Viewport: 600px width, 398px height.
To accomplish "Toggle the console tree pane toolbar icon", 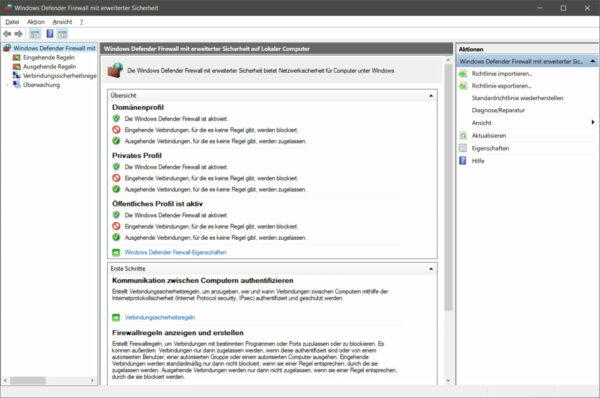I will click(x=35, y=34).
